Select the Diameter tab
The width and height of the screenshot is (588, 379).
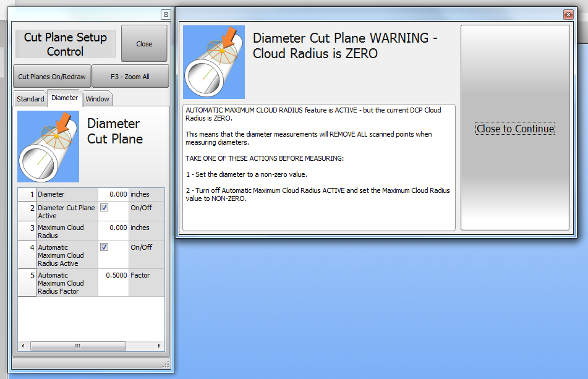(x=65, y=98)
